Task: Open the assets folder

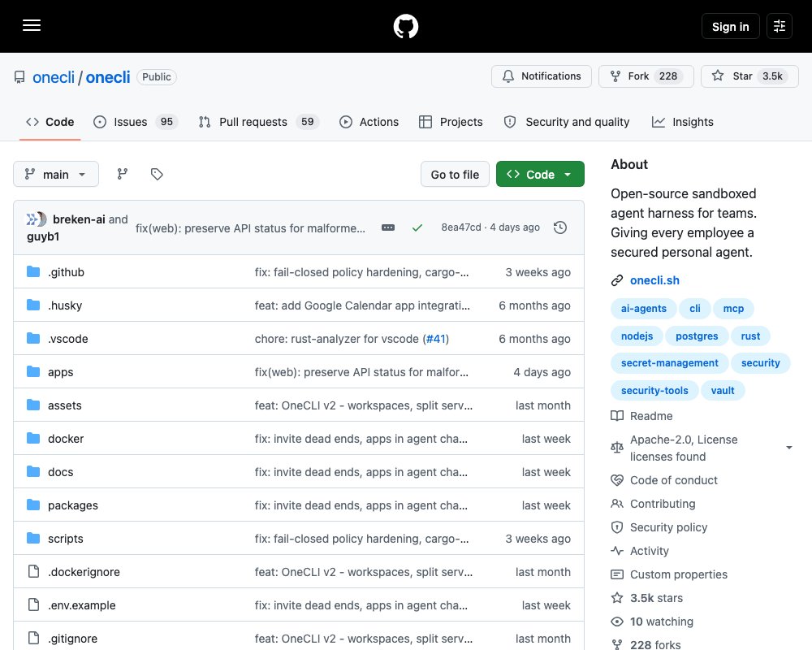Action: pyautogui.click(x=65, y=405)
